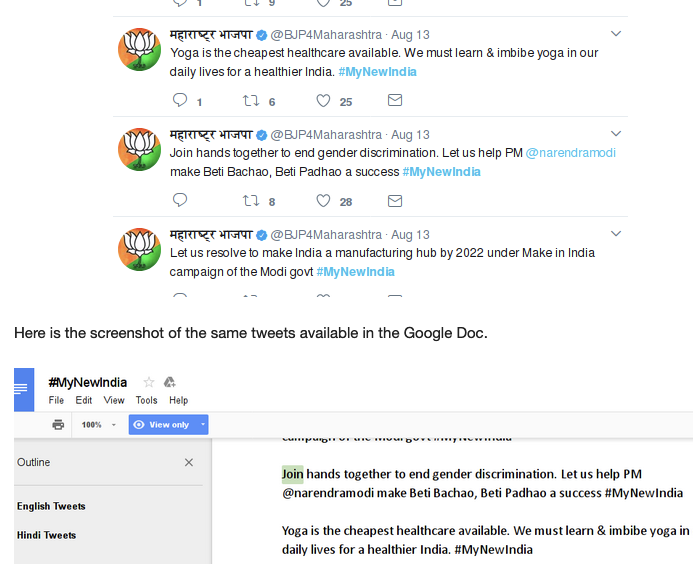
Task: Click envelope message icon on Yoga tweet
Action: pyautogui.click(x=395, y=100)
